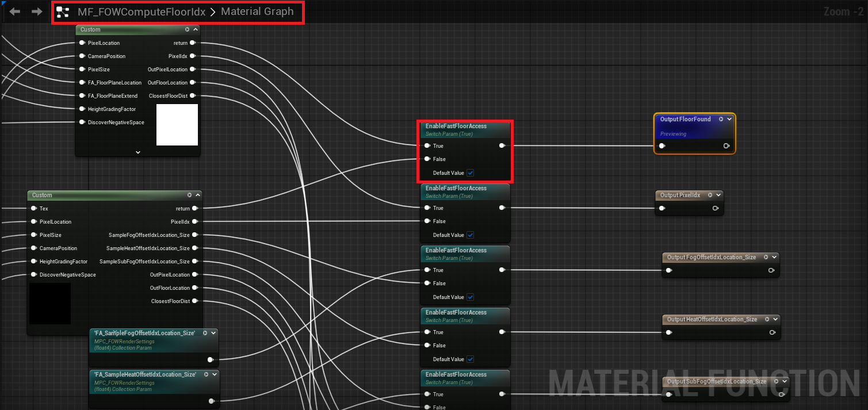Untick Default Value on switch feeding Output PixelIdx
868x410 pixels.
click(x=471, y=235)
